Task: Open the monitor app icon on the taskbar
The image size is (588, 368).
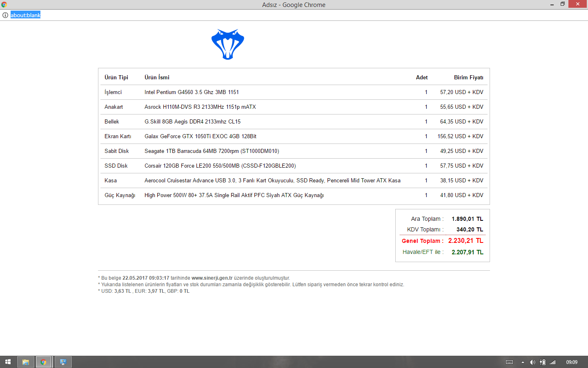Action: point(63,362)
